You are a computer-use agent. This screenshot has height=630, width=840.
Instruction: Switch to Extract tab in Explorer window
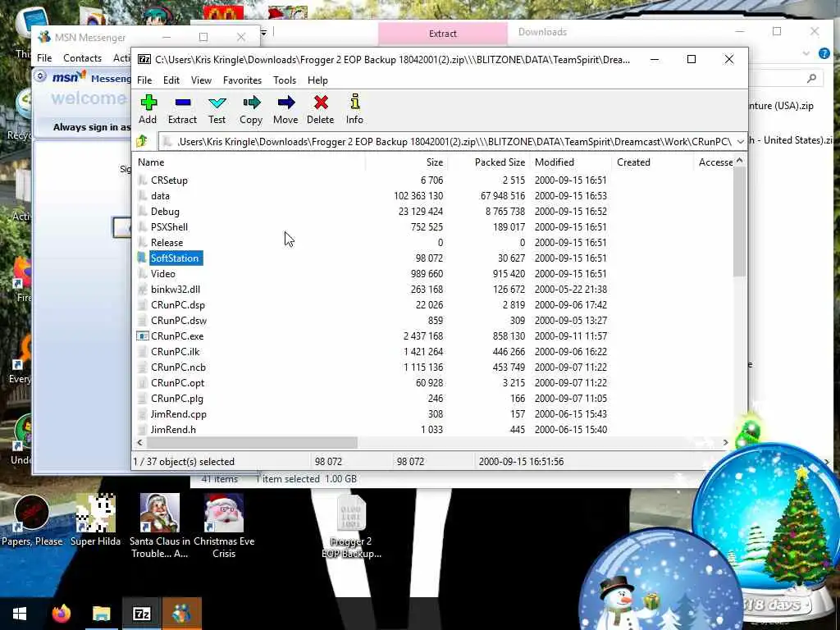(442, 33)
